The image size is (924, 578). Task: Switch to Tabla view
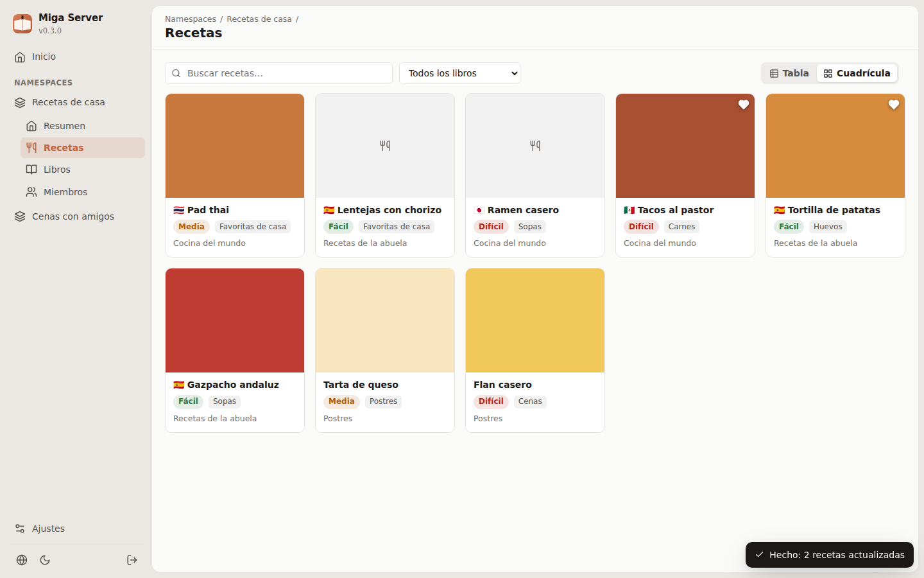click(x=789, y=73)
